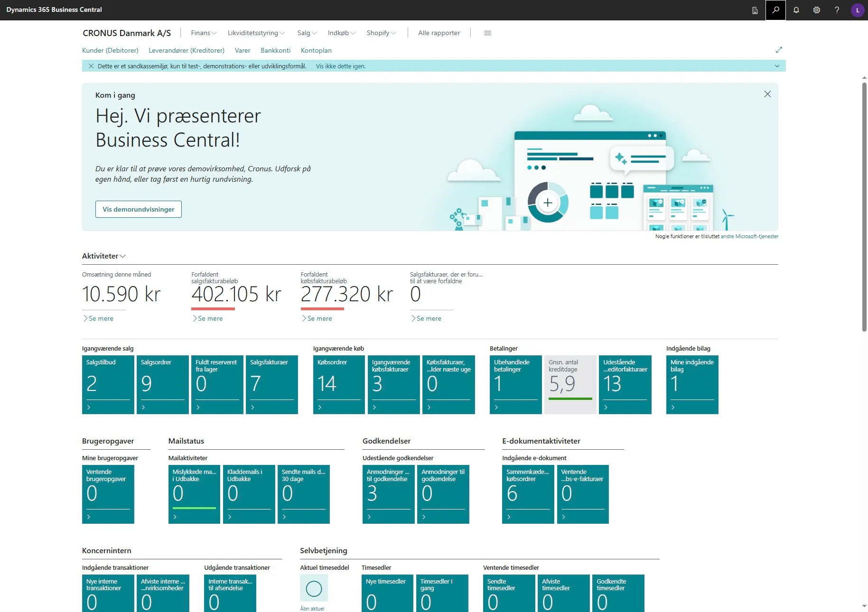This screenshot has width=868, height=612.
Task: Go to Varer
Action: 243,50
